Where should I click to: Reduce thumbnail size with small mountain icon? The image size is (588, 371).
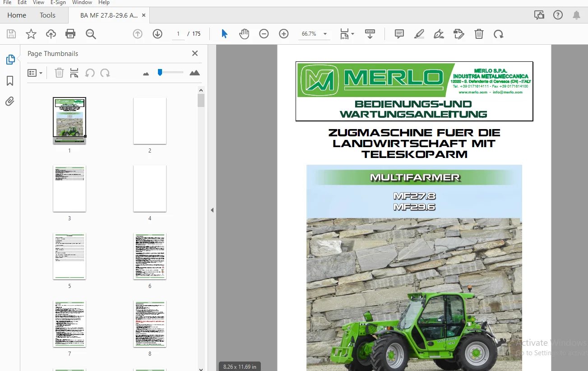(x=146, y=74)
